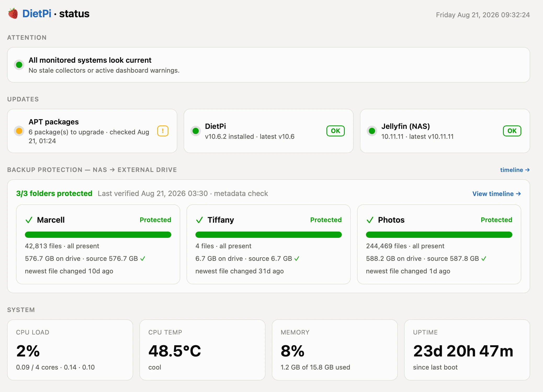Click the 23d 20h 47m uptime value
This screenshot has height=392, width=543.
coord(463,351)
